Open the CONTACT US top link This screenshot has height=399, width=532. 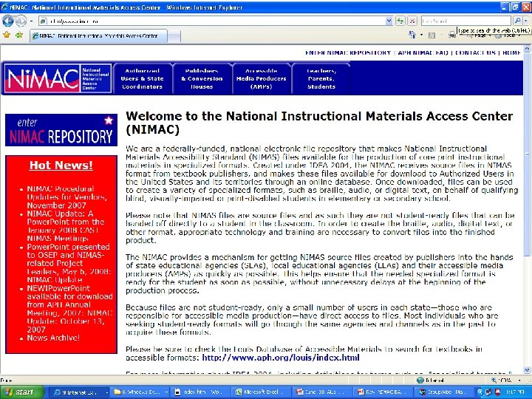(x=475, y=52)
